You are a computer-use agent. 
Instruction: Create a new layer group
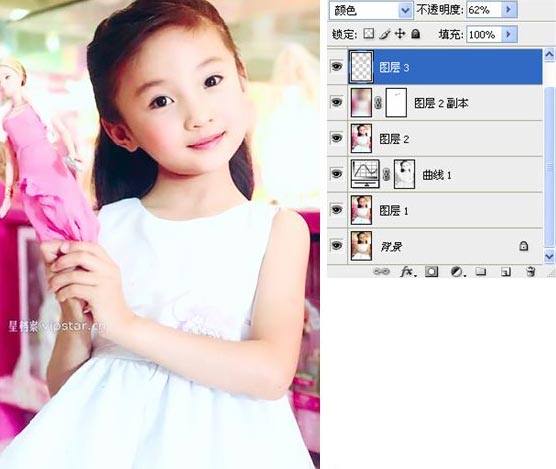point(481,272)
